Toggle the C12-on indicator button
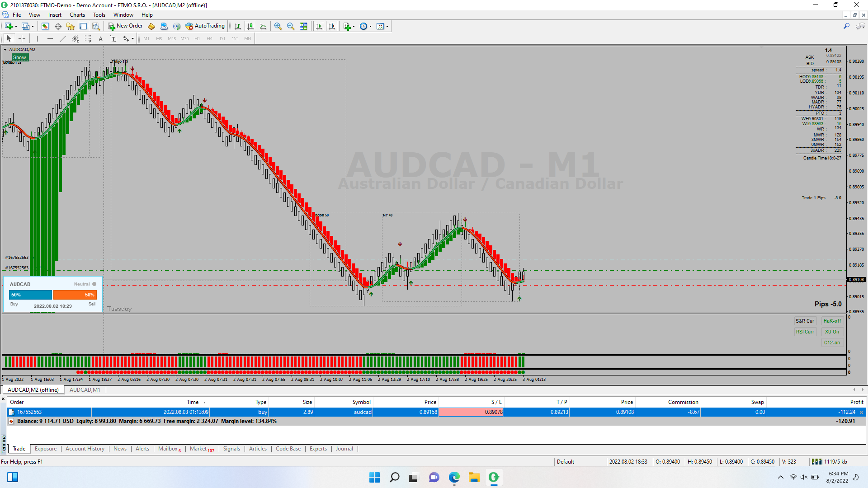Viewport: 868px width, 488px height. coord(832,343)
